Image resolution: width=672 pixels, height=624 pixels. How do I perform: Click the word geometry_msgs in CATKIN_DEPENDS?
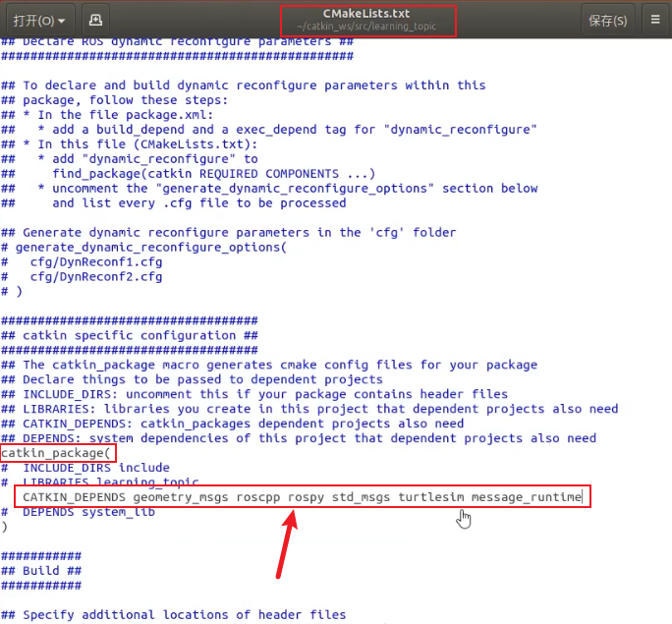tap(181, 497)
